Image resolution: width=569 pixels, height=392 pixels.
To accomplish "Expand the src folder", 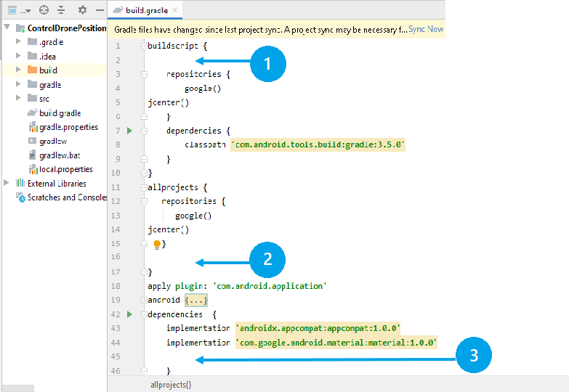I will point(19,99).
